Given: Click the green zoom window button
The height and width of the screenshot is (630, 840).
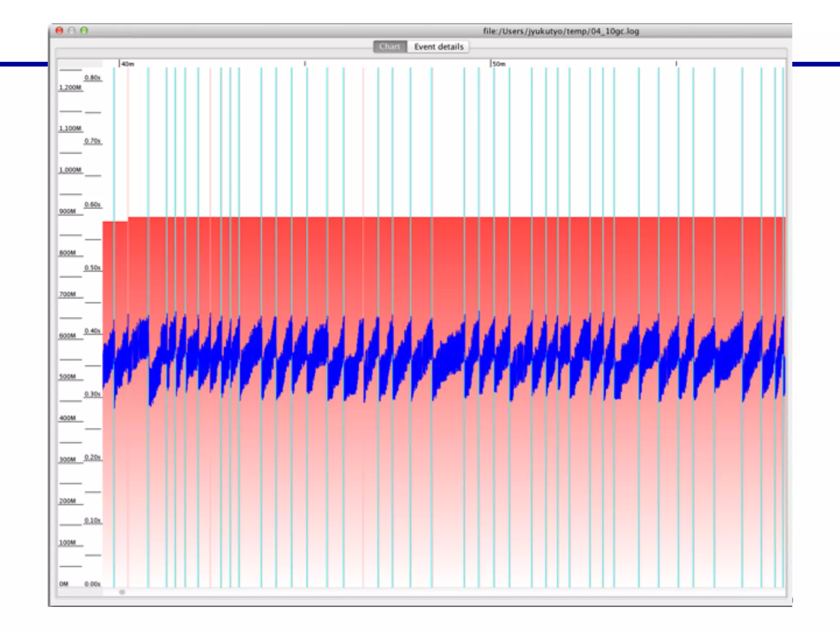Looking at the screenshot, I should 84,31.
